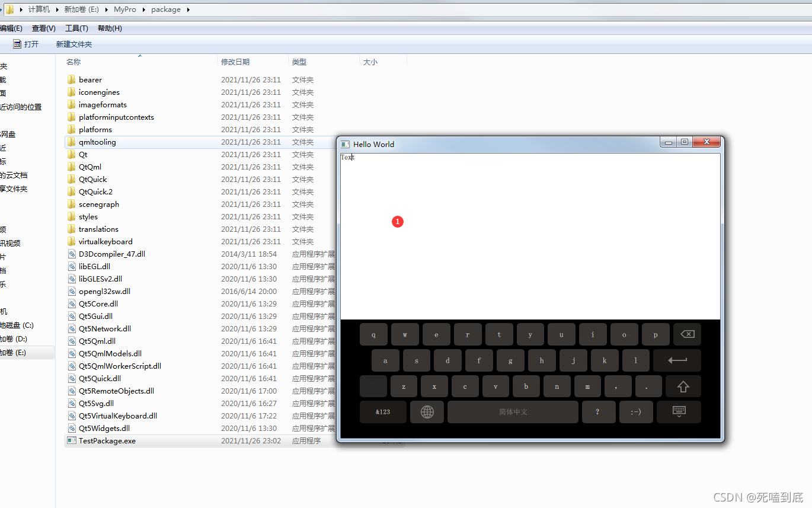The width and height of the screenshot is (812, 508).
Task: Toggle the shift arrow key
Action: click(x=683, y=386)
